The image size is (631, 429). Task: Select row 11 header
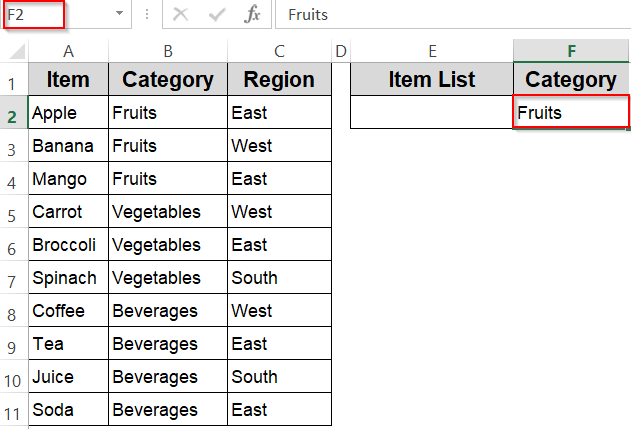coord(13,411)
